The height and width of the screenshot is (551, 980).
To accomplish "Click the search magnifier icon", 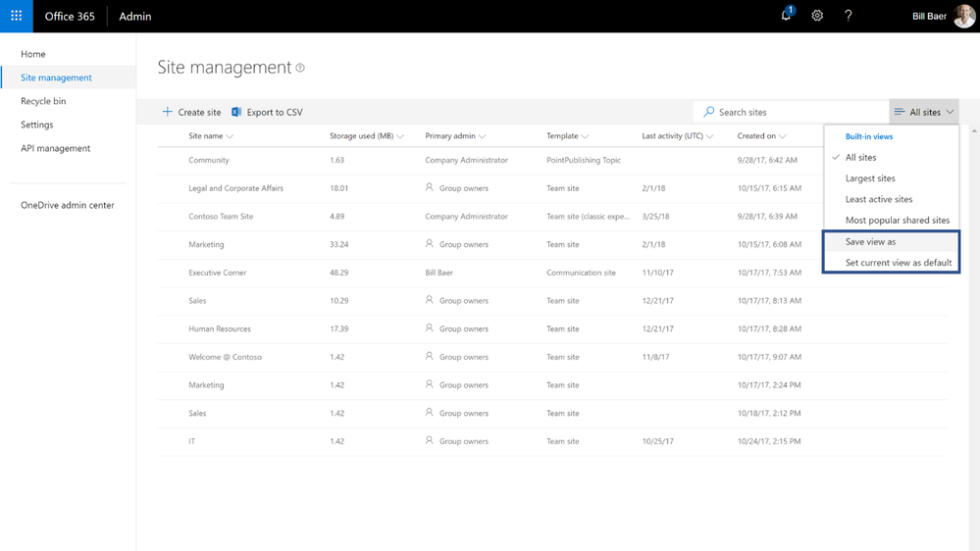I will [708, 112].
